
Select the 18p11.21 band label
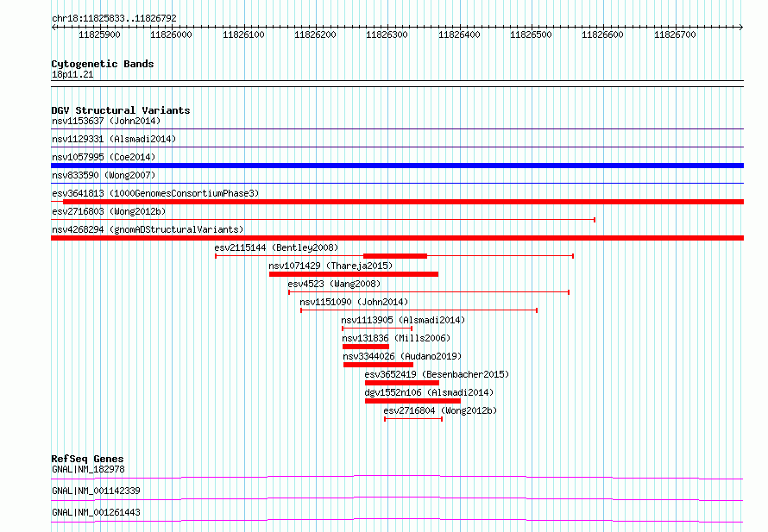point(72,74)
